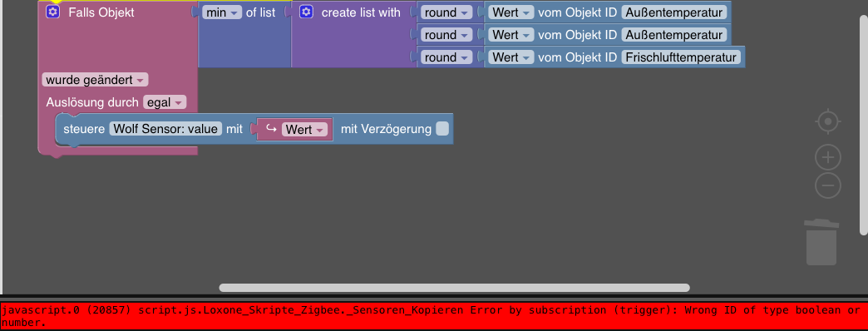
Task: Click the steuere label on the control block
Action: (x=84, y=129)
